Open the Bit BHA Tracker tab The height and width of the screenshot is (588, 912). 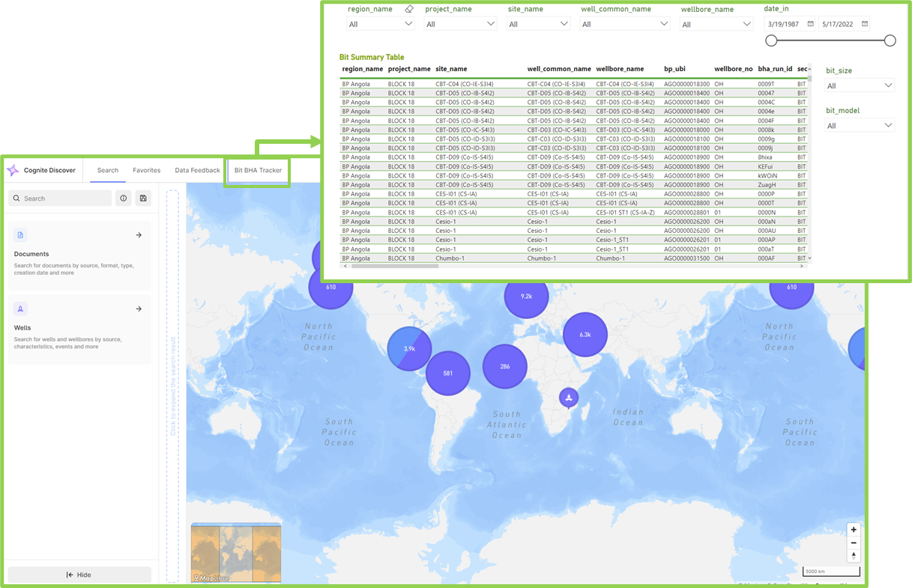[259, 170]
